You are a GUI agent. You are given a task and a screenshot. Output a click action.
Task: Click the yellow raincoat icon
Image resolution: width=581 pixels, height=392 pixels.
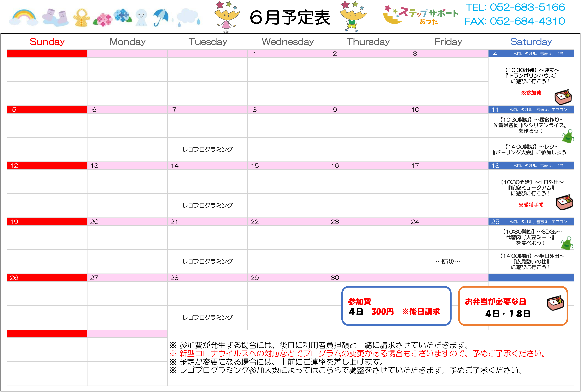tap(82, 18)
